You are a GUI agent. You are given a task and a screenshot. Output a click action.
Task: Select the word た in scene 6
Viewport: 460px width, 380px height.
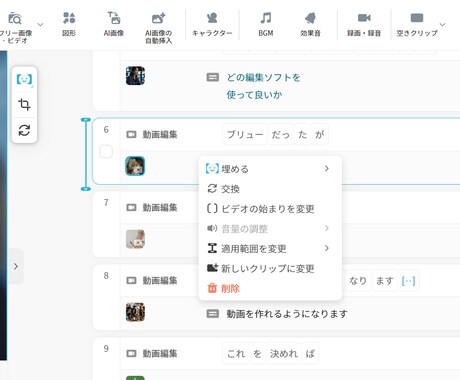302,134
